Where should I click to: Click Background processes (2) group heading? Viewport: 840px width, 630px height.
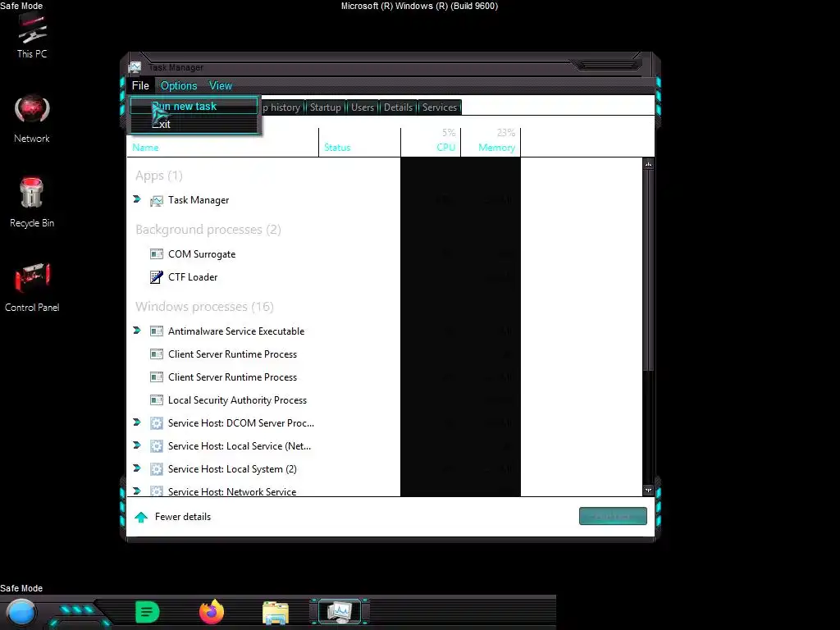pyautogui.click(x=208, y=230)
